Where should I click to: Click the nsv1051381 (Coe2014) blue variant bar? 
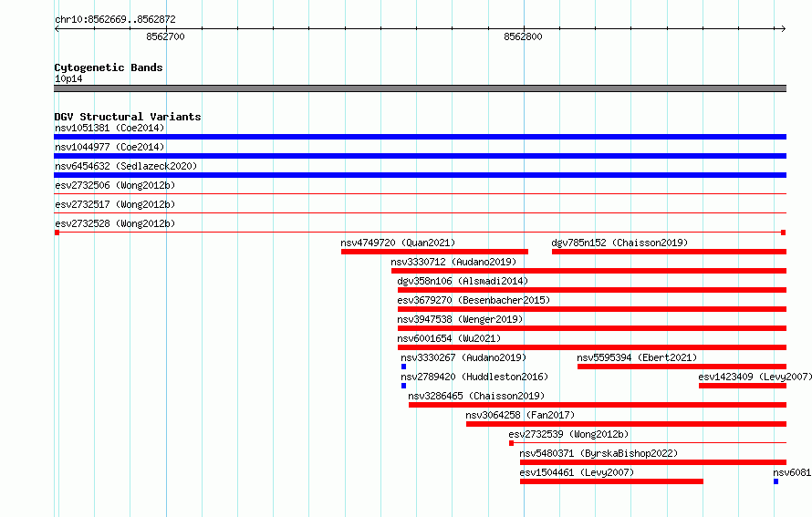point(420,137)
